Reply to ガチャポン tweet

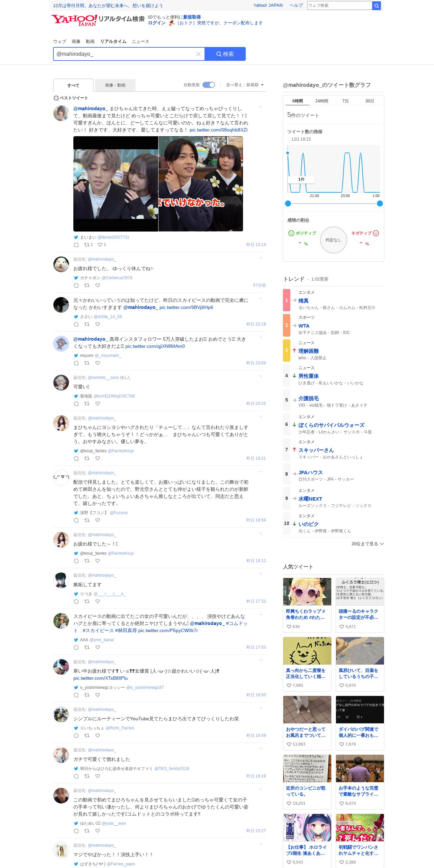(76, 285)
